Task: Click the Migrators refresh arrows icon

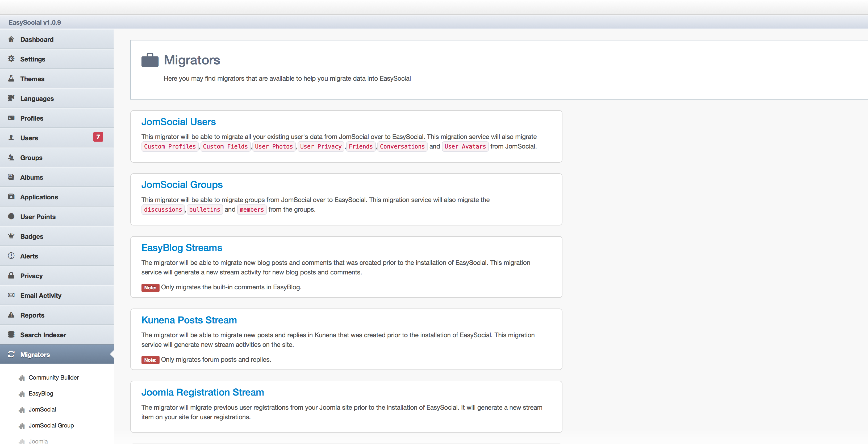Action: pyautogui.click(x=11, y=354)
